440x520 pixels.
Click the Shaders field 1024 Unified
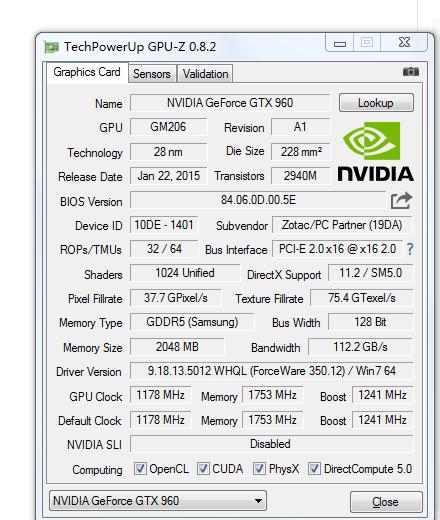point(185,273)
